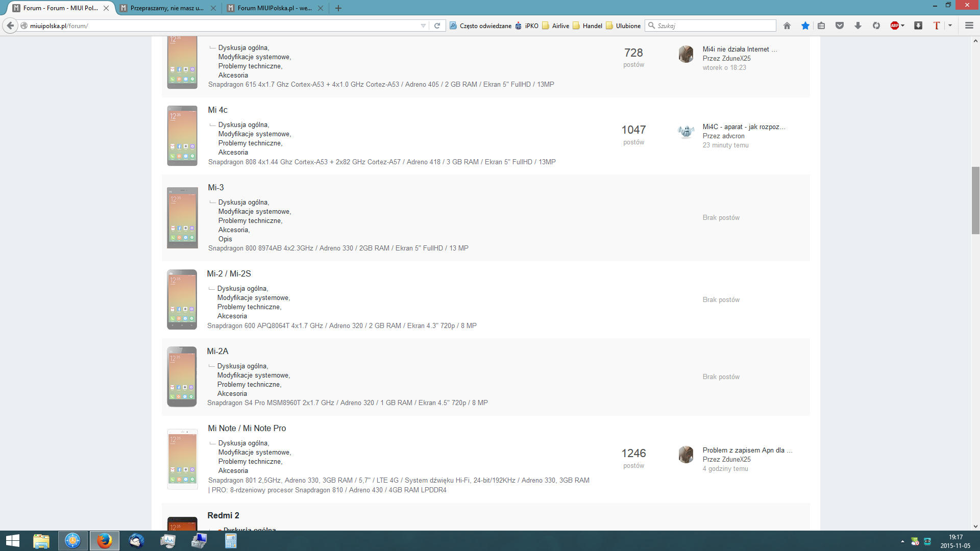Viewport: 980px width, 551px height.
Task: Click the Home toolbar icon
Action: pos(787,26)
